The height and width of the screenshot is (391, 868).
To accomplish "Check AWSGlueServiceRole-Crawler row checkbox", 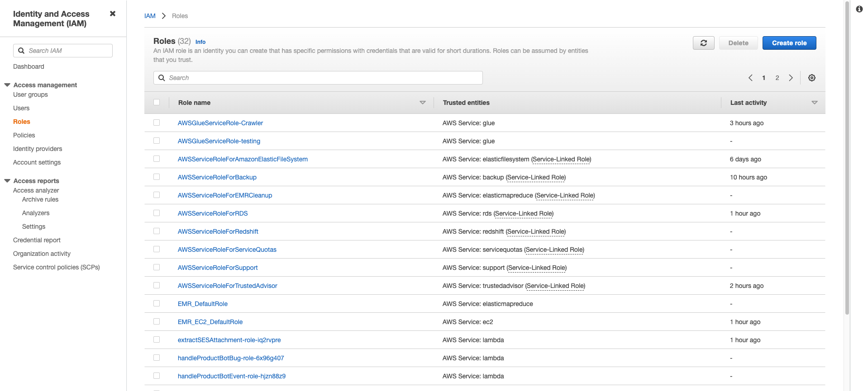I will pos(157,122).
